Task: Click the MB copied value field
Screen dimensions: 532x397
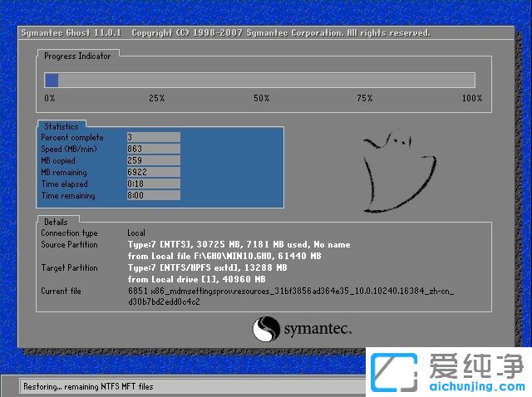Action: (x=153, y=160)
